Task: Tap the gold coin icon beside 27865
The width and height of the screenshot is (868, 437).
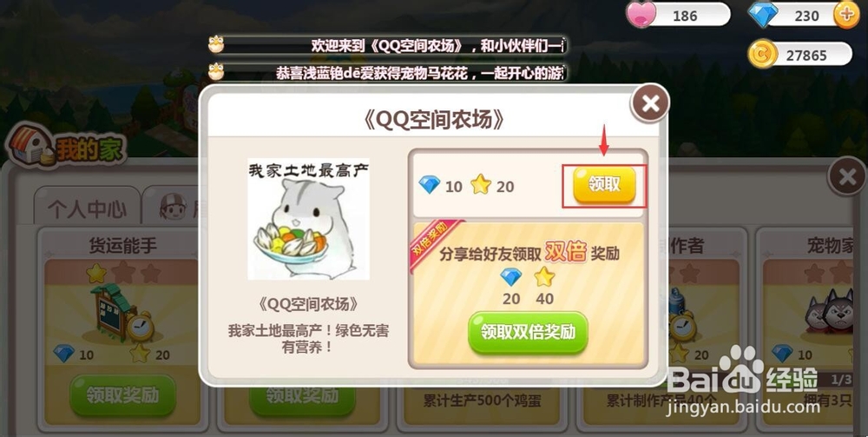Action: pyautogui.click(x=762, y=55)
